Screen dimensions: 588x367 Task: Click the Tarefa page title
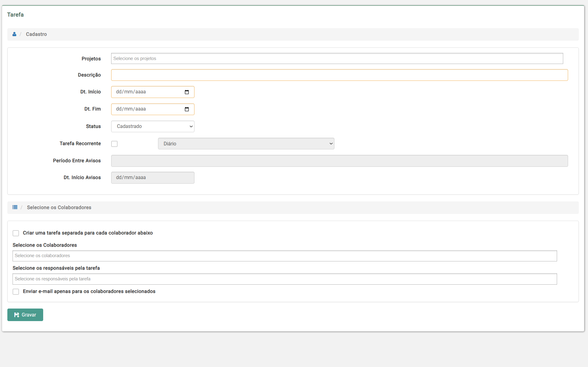coord(15,15)
